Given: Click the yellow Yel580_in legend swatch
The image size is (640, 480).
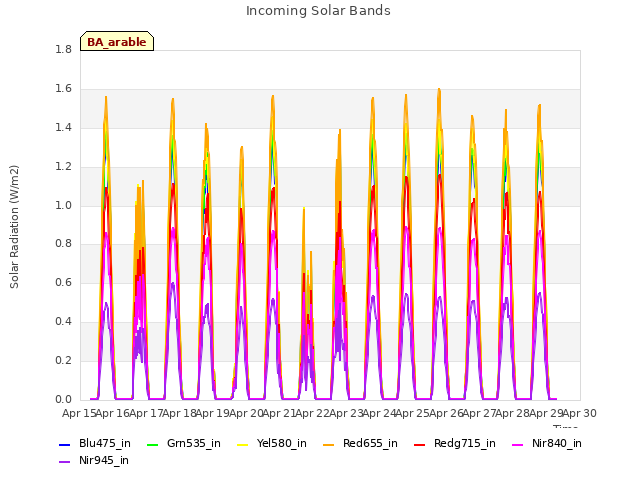Looking at the screenshot, I should click(x=242, y=444).
